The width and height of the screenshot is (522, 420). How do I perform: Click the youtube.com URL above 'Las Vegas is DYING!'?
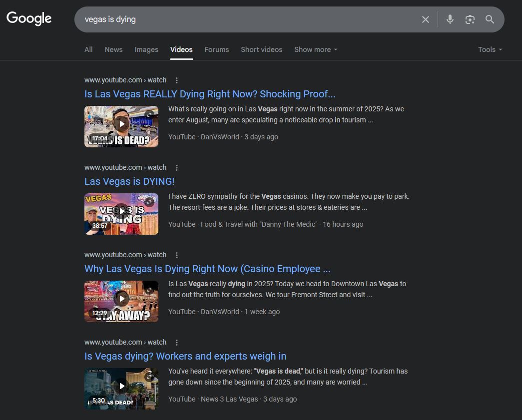click(125, 167)
